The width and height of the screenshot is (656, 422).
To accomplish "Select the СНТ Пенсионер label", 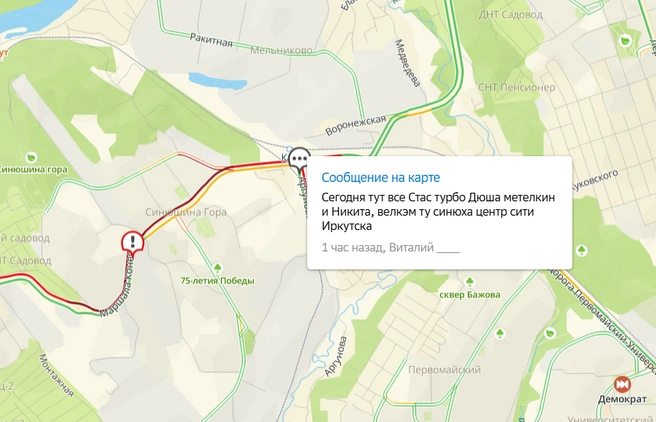I will point(516,87).
